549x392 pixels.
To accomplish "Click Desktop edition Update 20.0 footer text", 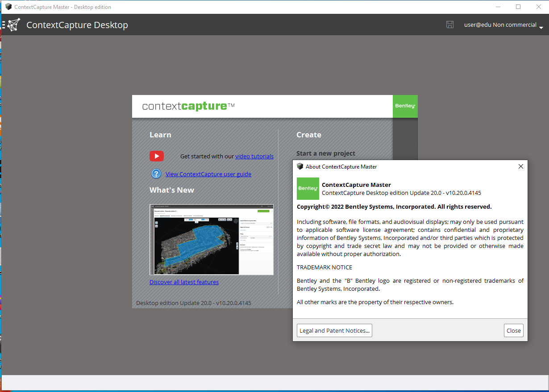I will 194,303.
